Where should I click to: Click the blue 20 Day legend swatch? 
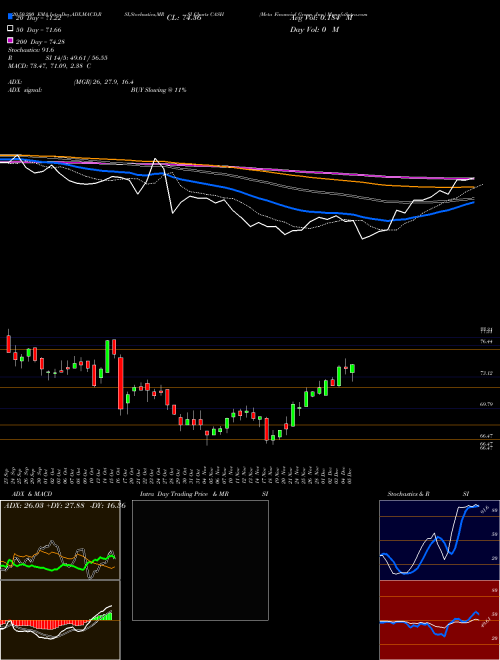click(x=10, y=17)
